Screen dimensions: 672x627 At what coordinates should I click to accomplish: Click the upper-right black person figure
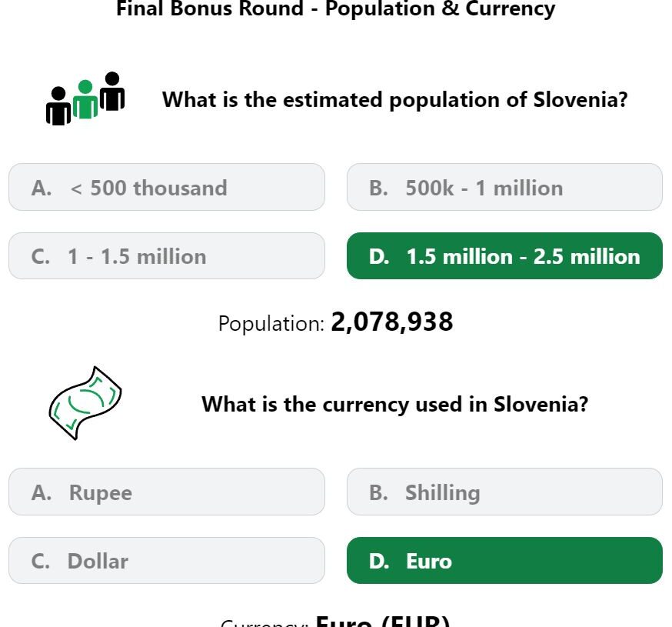pos(112,91)
